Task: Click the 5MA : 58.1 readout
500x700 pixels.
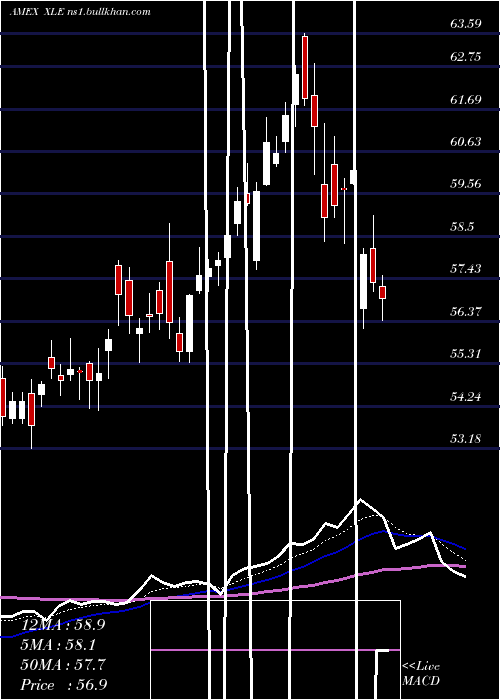Action: click(x=60, y=645)
